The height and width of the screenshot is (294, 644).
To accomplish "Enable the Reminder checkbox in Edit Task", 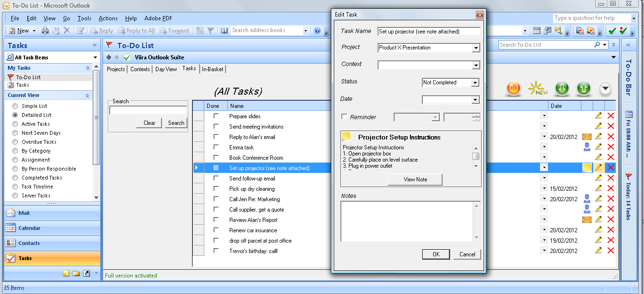I will tap(344, 117).
